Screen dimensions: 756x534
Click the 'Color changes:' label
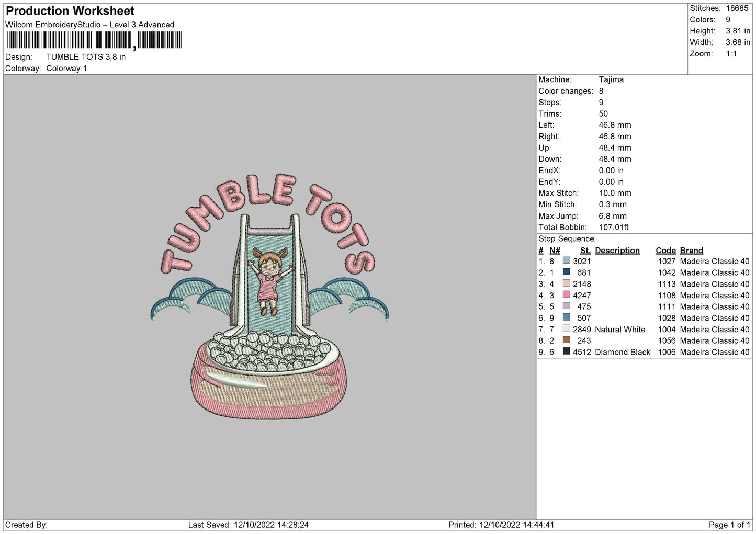tap(566, 91)
